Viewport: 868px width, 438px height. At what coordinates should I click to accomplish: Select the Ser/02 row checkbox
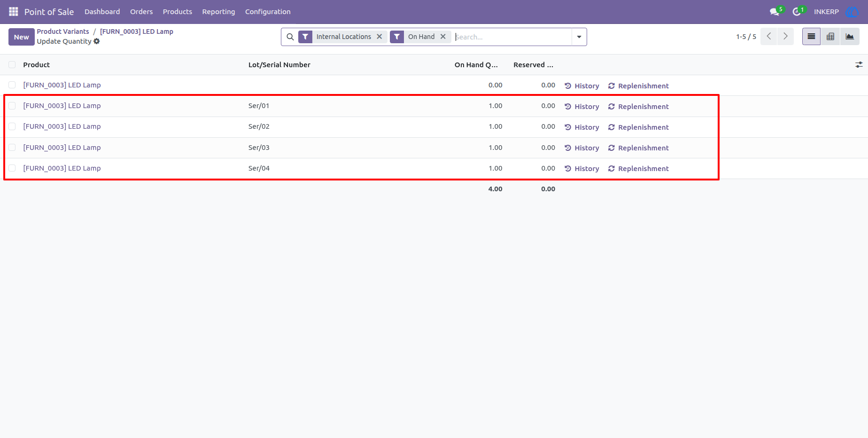[12, 126]
